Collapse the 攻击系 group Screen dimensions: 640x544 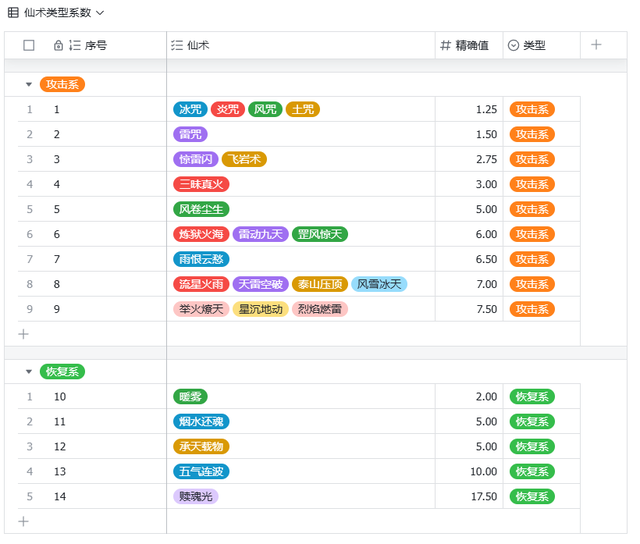coord(29,85)
